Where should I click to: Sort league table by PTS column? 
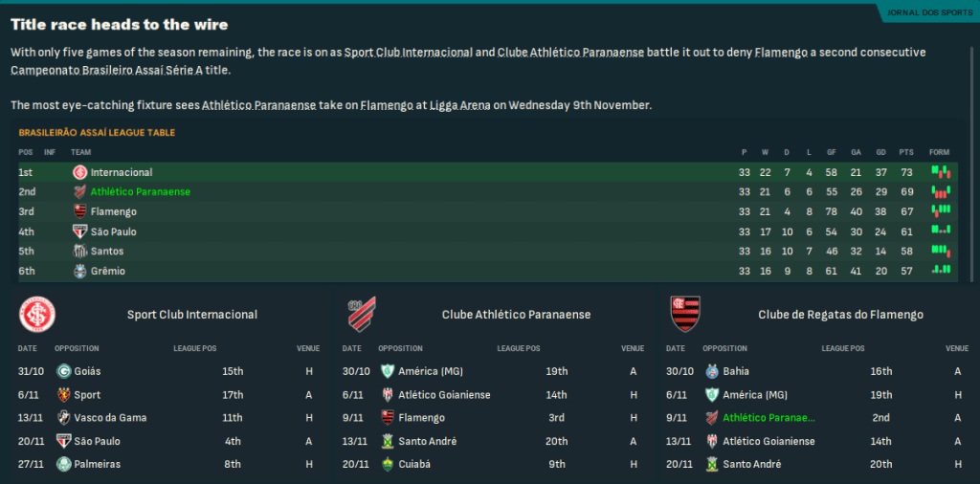[x=906, y=152]
